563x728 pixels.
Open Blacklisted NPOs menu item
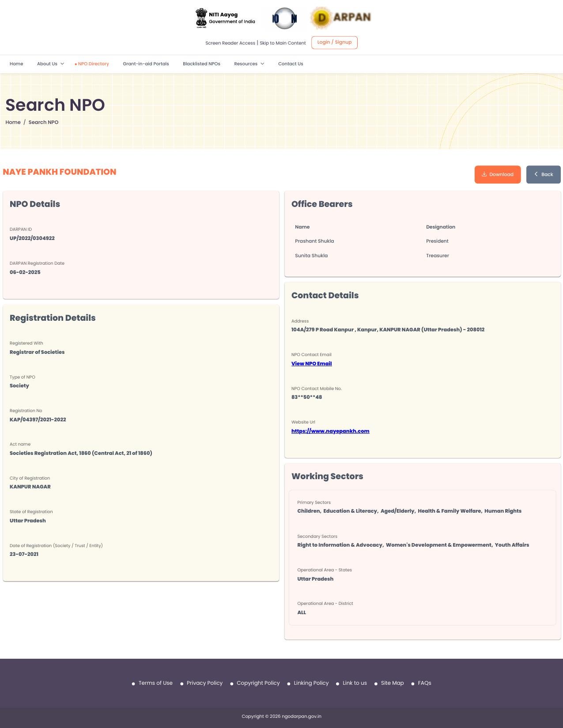[201, 64]
